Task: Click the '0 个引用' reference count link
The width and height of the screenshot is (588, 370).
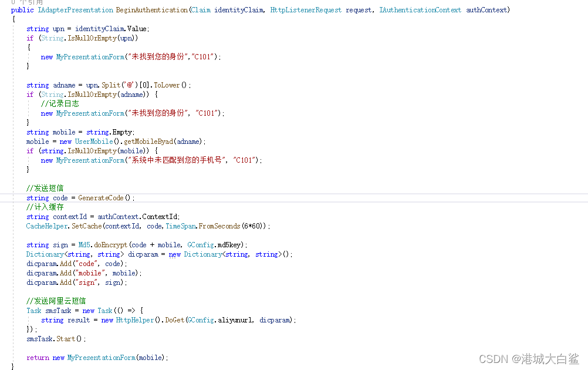Action: [x=26, y=2]
